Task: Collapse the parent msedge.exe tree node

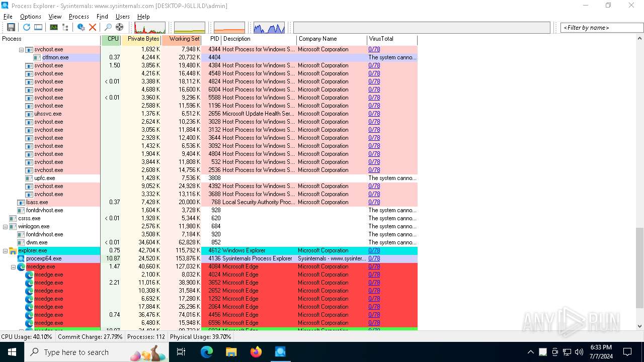Action: click(13, 267)
